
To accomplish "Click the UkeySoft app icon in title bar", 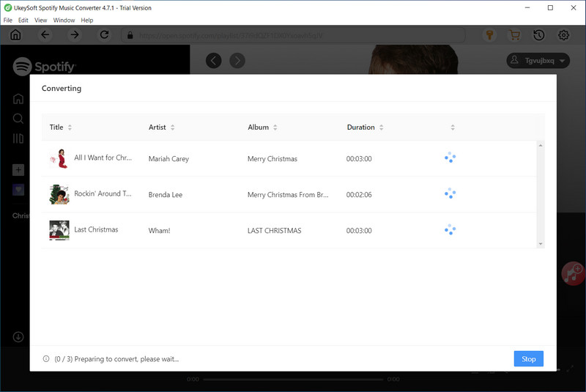I will point(7,7).
